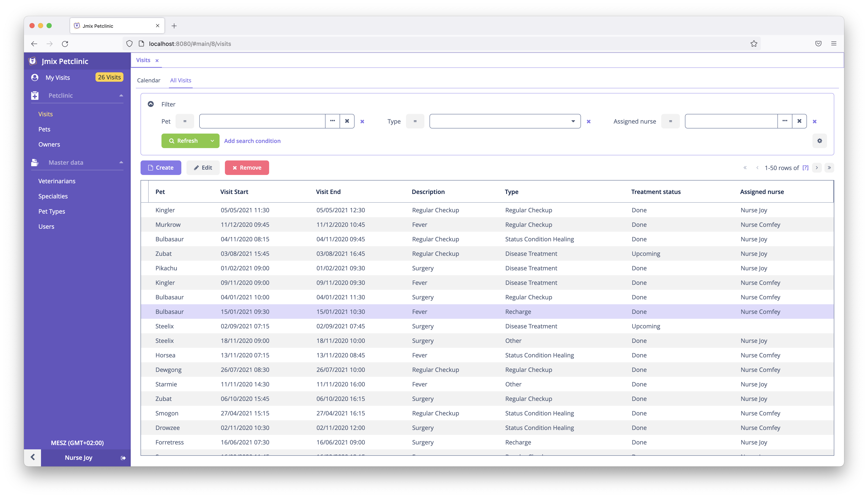This screenshot has width=868, height=498.
Task: Collapse the Petclinic menu section
Action: 121,95
